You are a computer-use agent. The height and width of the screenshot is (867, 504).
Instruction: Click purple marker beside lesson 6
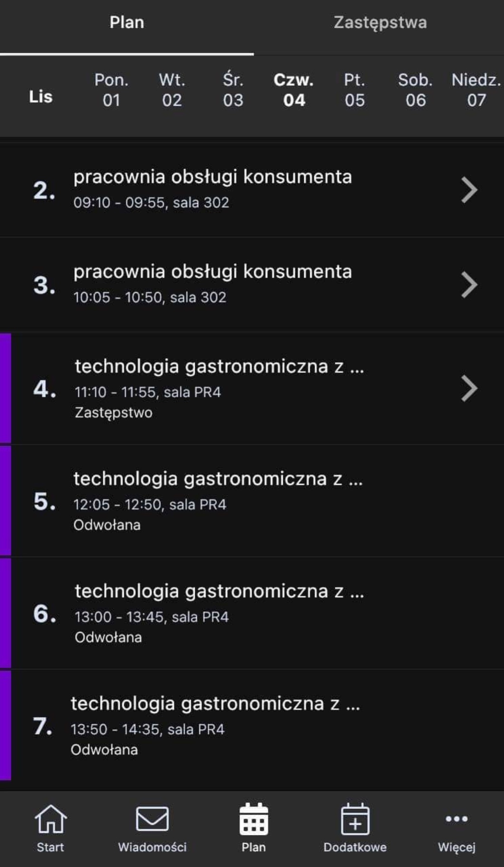pyautogui.click(x=5, y=613)
